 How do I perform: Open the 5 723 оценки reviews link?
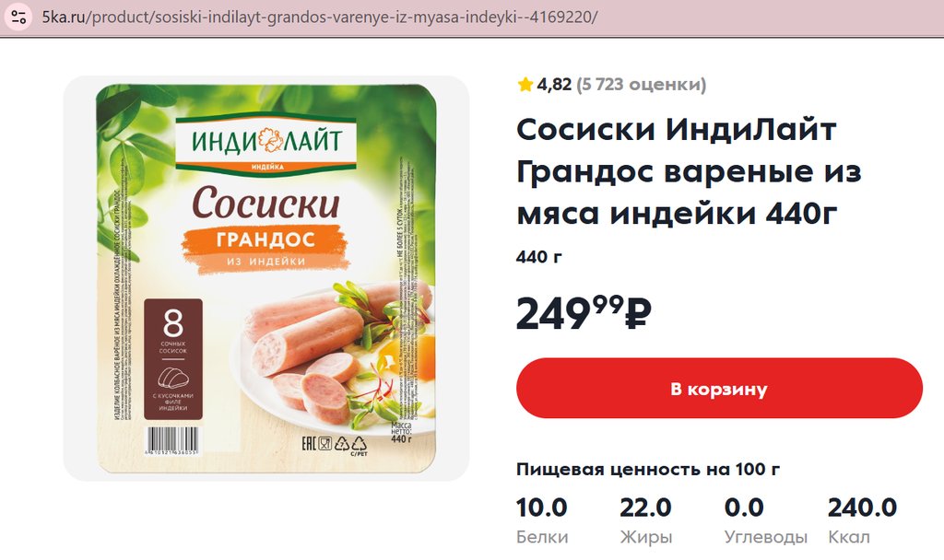(642, 84)
